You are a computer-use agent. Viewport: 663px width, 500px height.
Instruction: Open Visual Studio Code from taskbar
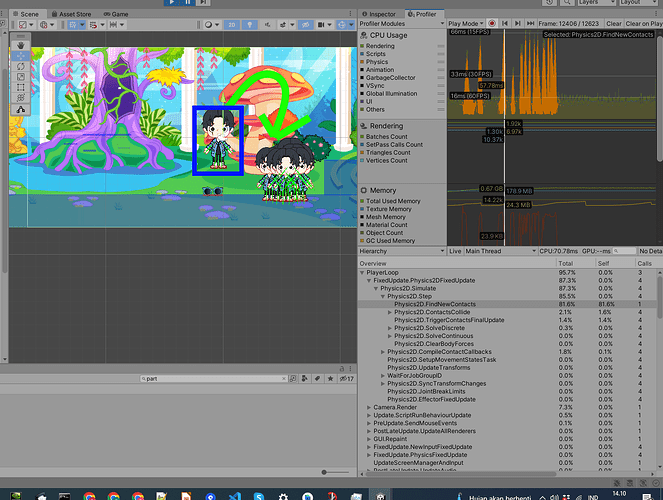coord(235,497)
